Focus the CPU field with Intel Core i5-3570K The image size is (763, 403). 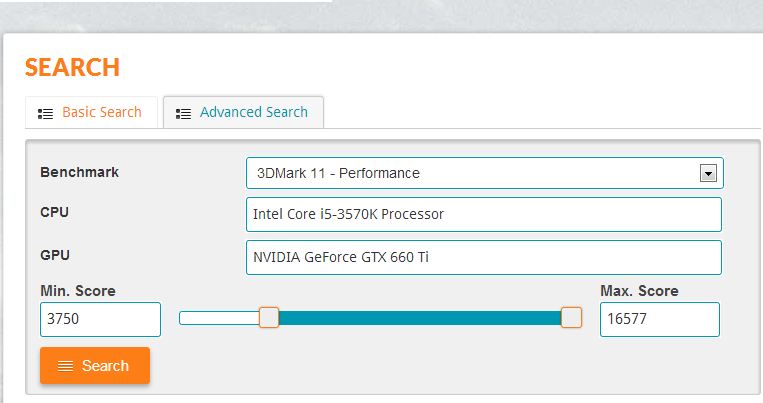(483, 214)
